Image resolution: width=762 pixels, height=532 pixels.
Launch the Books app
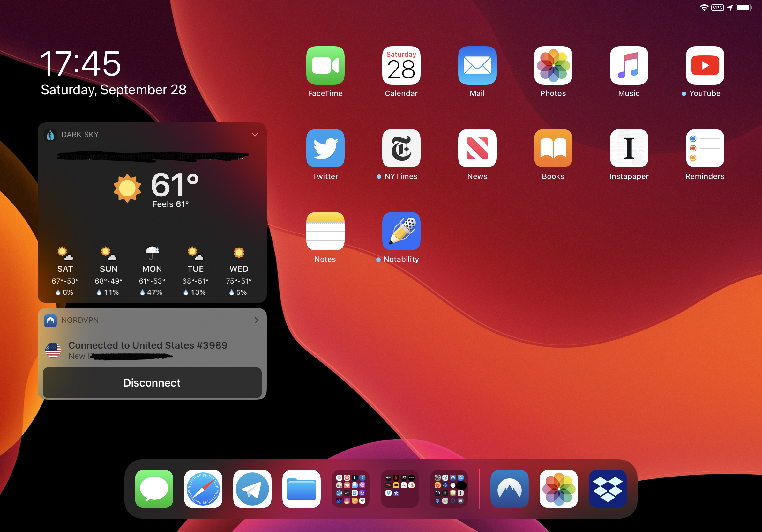click(x=553, y=148)
